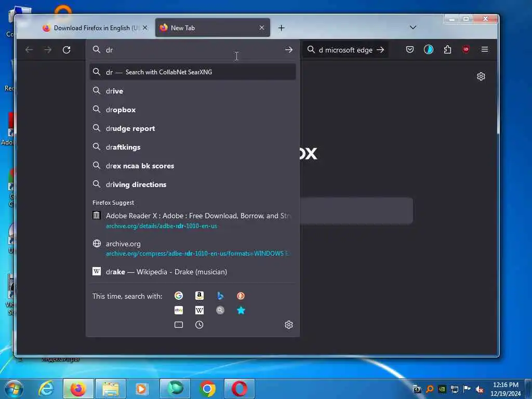Click the 'd microsoft edge' search box
This screenshot has height=399, width=532.
(x=346, y=50)
